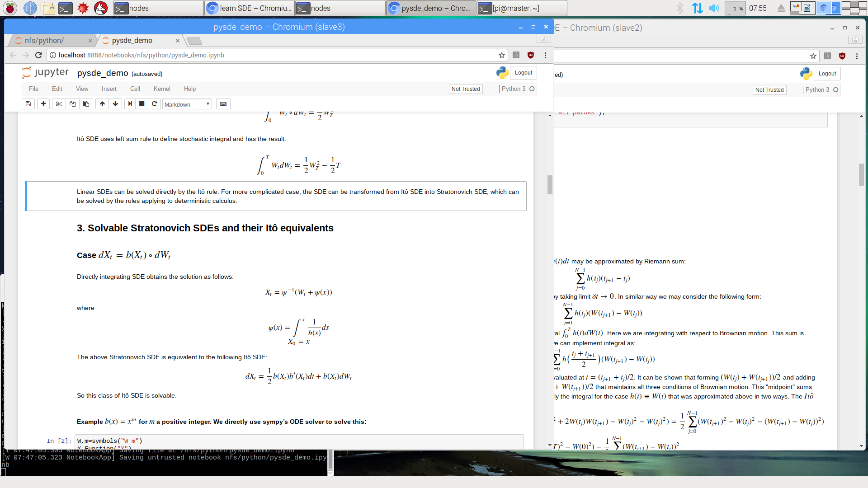Click the Jupyter logo link
This screenshot has width=868, height=488.
pos(45,73)
